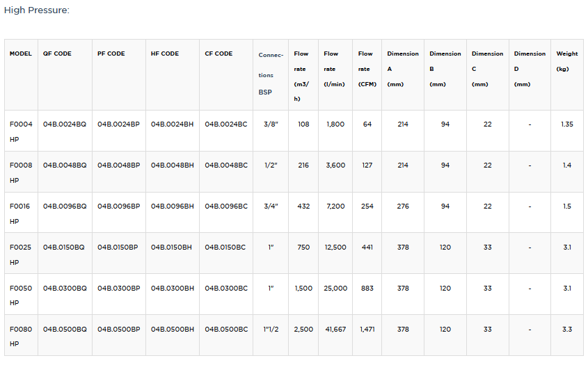Select the 1.35 kg weight cell
This screenshot has height=365, width=588.
pos(566,124)
